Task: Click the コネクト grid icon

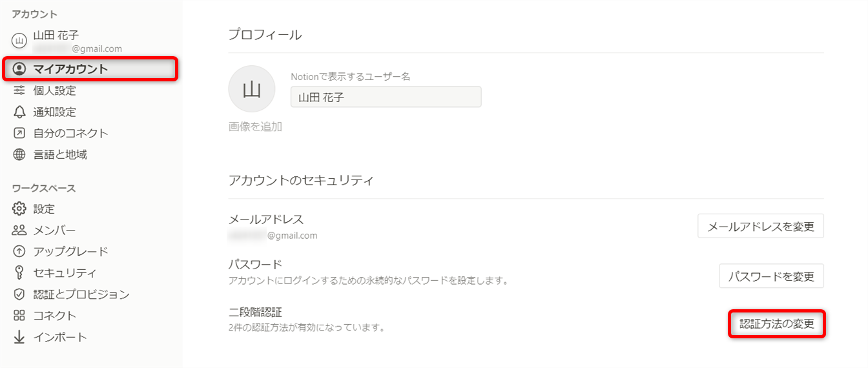Action: tap(19, 316)
